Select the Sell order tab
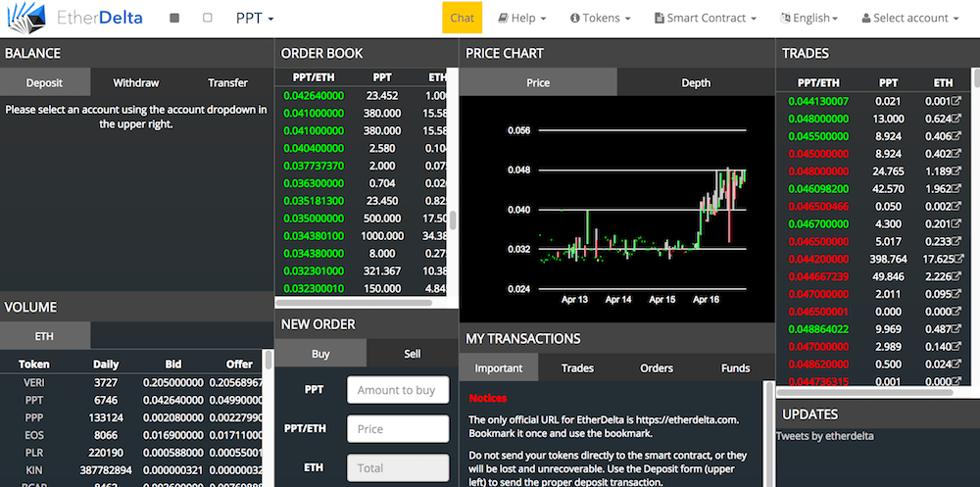Image resolution: width=980 pixels, height=487 pixels. tap(413, 353)
